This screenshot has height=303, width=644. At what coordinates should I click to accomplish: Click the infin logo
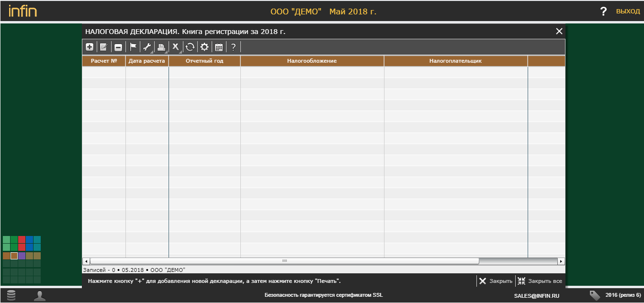[x=23, y=11]
